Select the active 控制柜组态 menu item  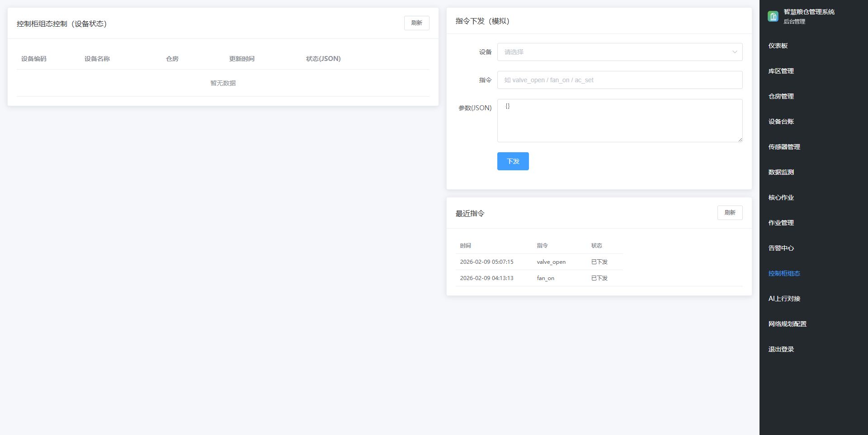pos(784,273)
